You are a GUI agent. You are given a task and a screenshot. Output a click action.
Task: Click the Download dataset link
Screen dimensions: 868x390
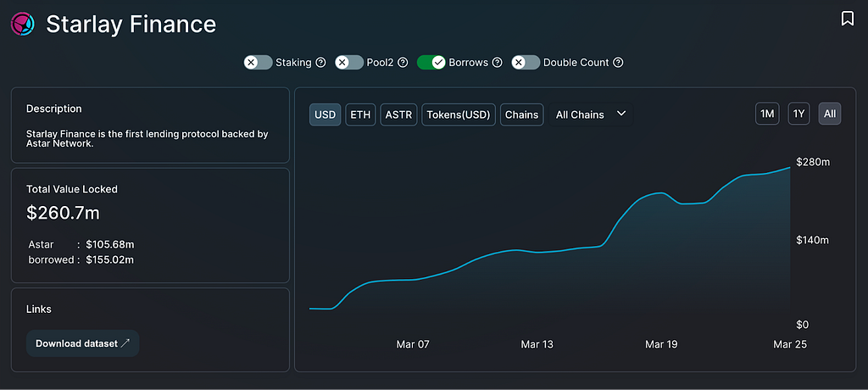click(82, 343)
